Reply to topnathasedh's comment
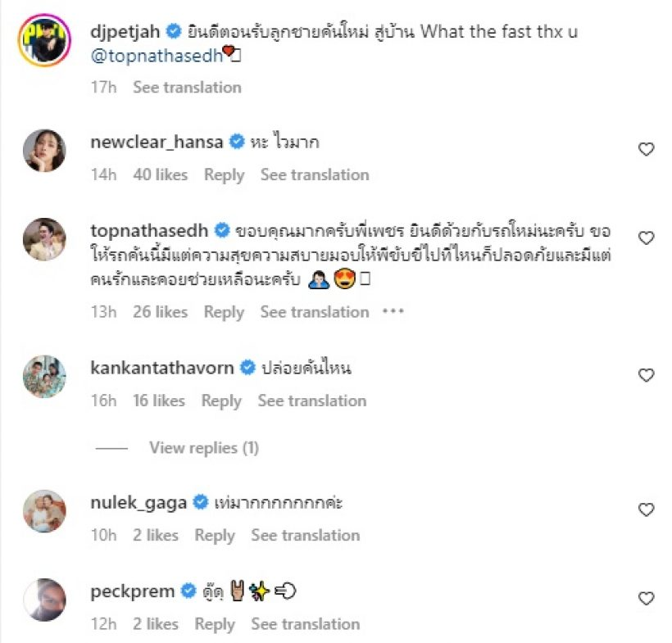672x643 pixels. pyautogui.click(x=224, y=312)
